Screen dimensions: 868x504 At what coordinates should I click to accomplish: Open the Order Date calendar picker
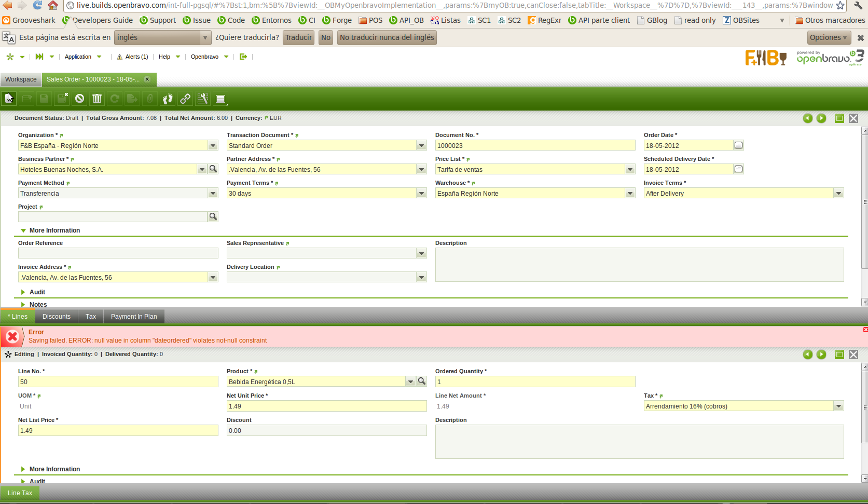pos(738,145)
